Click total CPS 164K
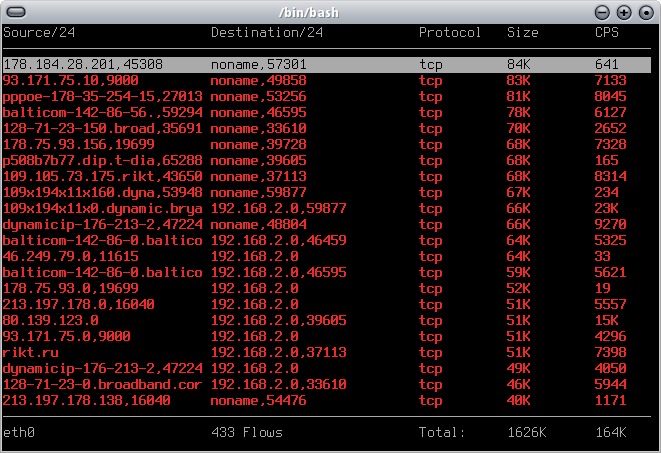The image size is (661, 453). (610, 432)
